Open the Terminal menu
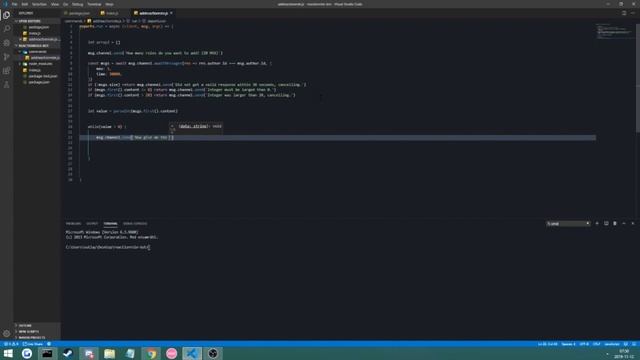The height and width of the screenshot is (360, 640). [94, 4]
